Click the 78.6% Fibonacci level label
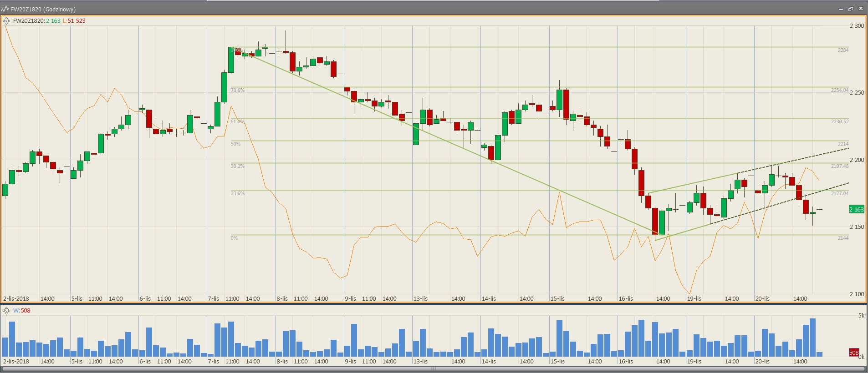This screenshot has height=373, width=868. coord(237,91)
